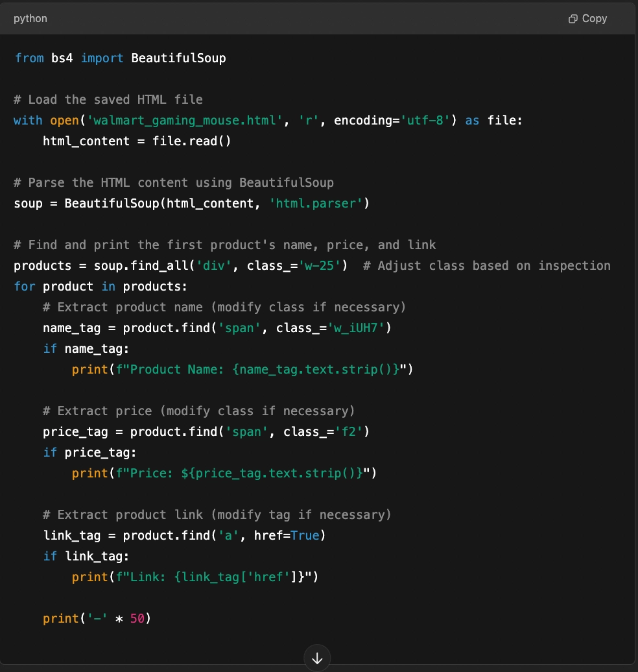Click the 'html.parser' string argument
This screenshot has width=638, height=672.
coord(316,203)
